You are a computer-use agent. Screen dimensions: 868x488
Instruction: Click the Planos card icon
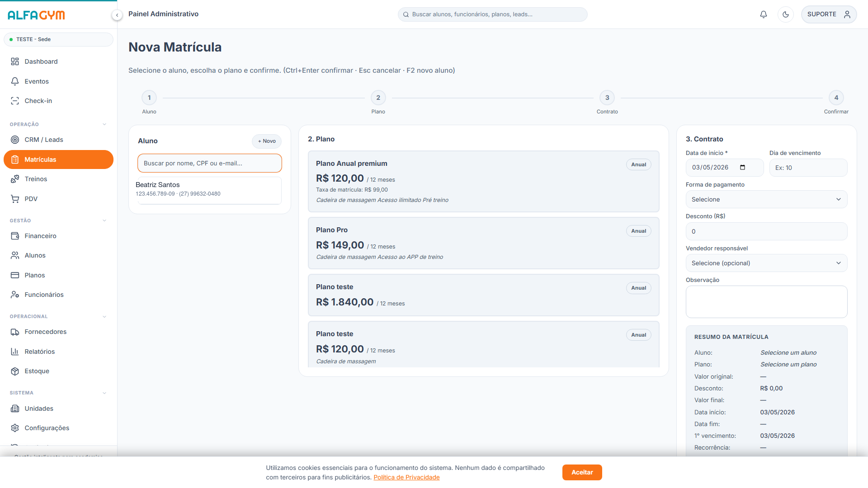15,275
